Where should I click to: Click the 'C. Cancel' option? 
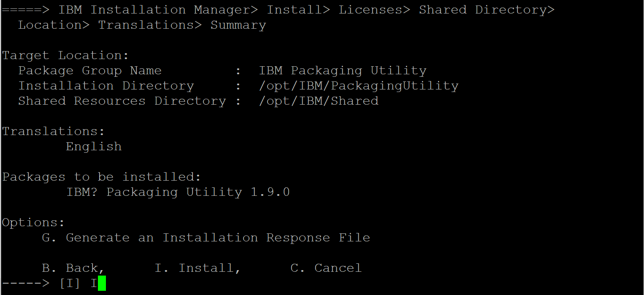point(326,268)
